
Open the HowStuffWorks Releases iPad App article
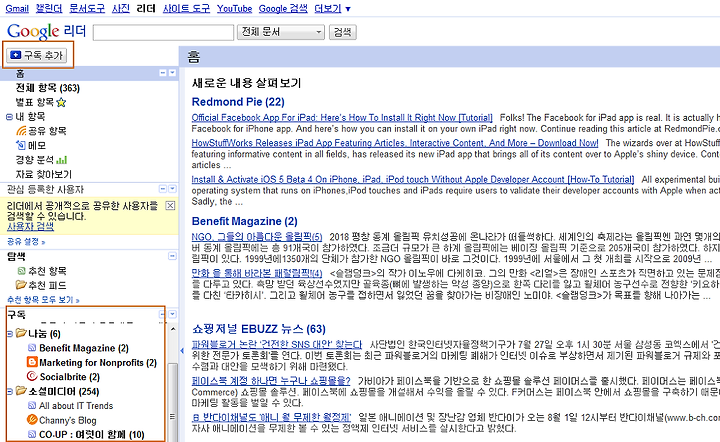pos(395,143)
